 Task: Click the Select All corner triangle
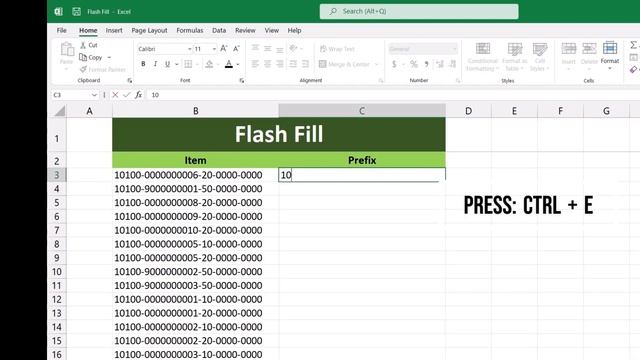[60, 111]
